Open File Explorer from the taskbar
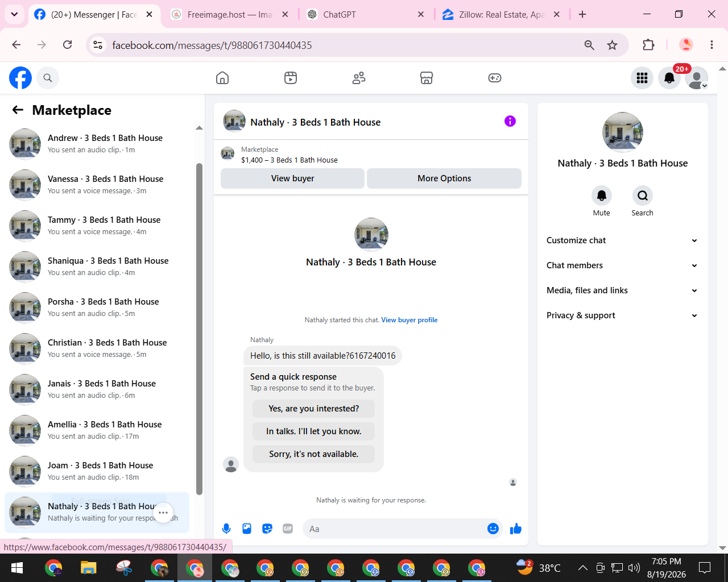The height and width of the screenshot is (582, 728). [x=88, y=568]
